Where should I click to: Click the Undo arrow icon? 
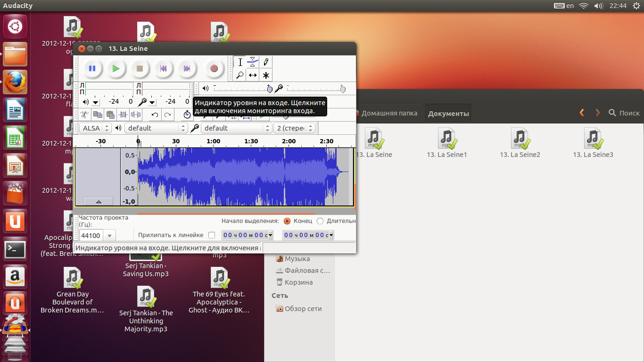[x=155, y=115]
